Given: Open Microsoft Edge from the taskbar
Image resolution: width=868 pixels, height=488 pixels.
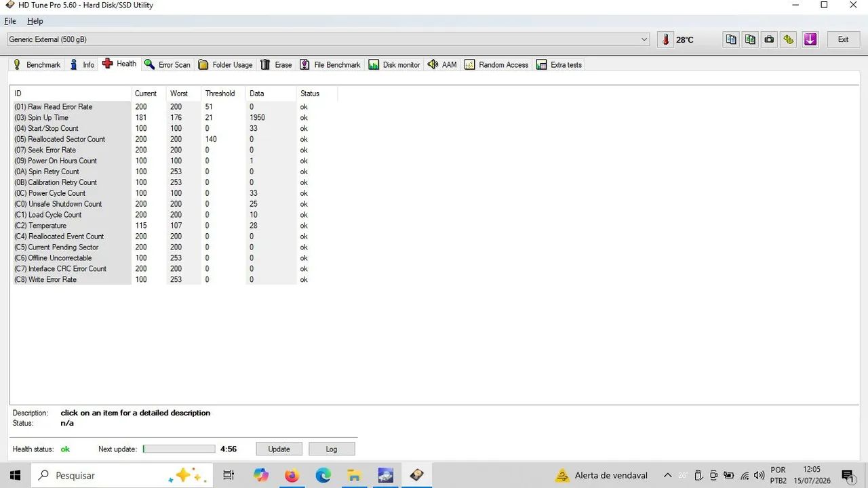Looking at the screenshot, I should [x=323, y=475].
